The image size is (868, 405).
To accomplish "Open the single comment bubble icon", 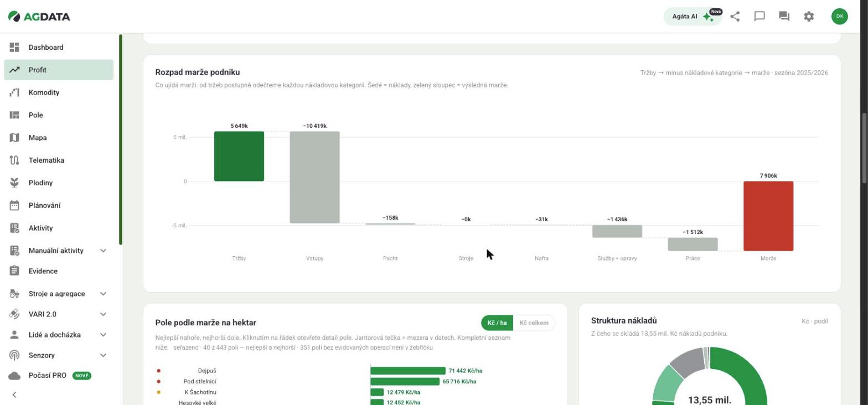I will click(759, 17).
